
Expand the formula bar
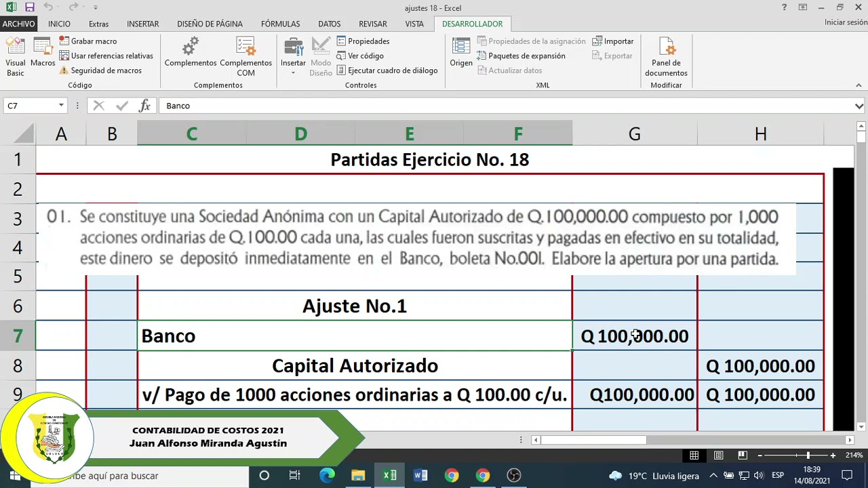(859, 106)
